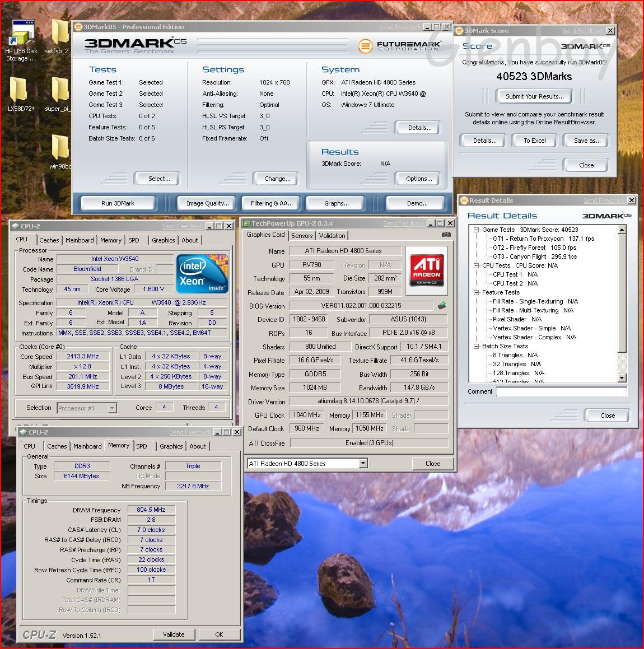Click the Comment text field

(561, 392)
